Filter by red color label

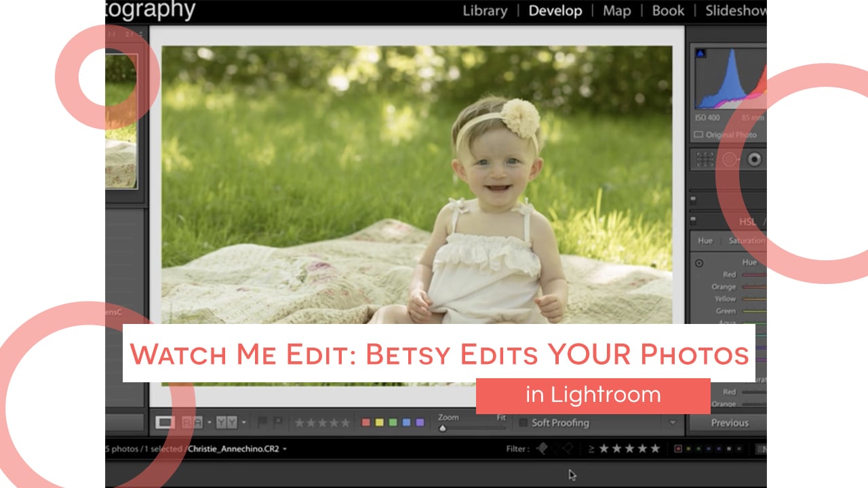coord(678,449)
